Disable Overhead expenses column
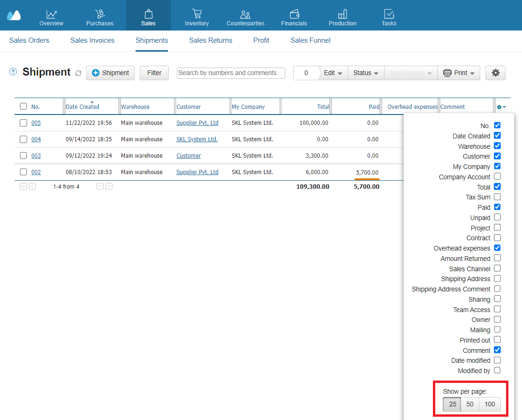Screen dimensions: 522x420 497,248
